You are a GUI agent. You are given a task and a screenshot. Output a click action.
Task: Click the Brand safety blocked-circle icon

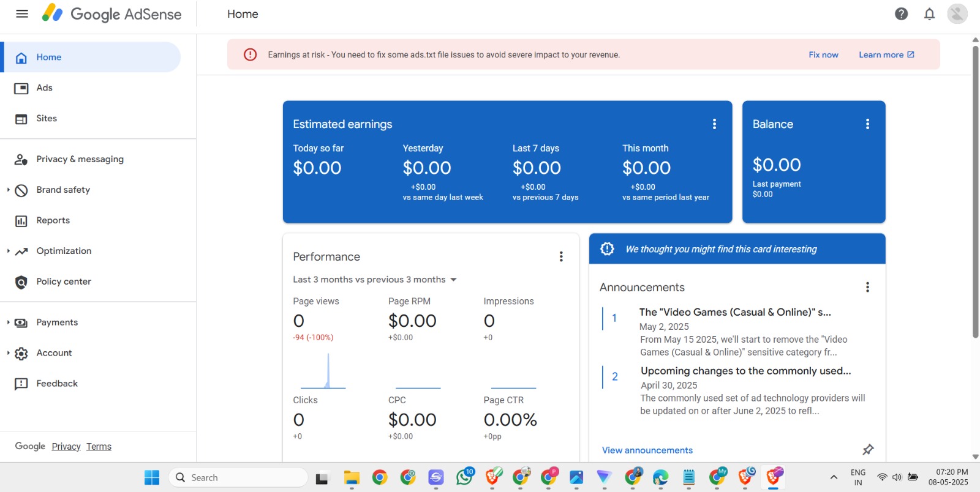coord(21,190)
